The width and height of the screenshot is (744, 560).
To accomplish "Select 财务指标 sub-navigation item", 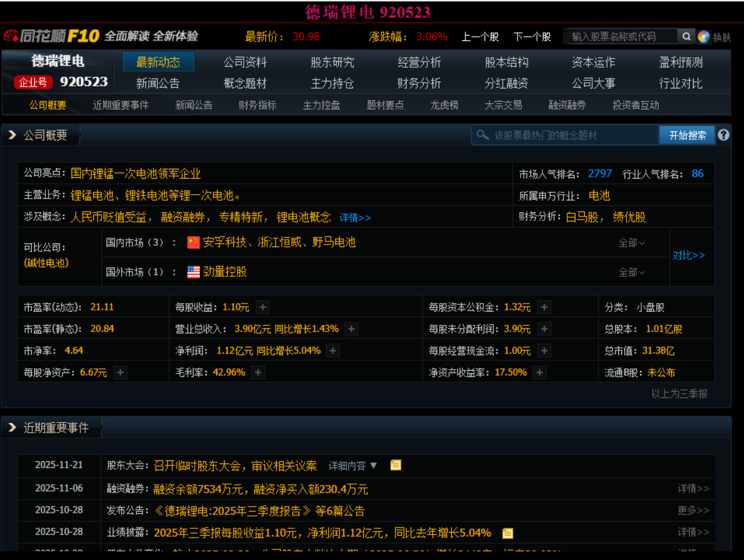I will coord(258,105).
